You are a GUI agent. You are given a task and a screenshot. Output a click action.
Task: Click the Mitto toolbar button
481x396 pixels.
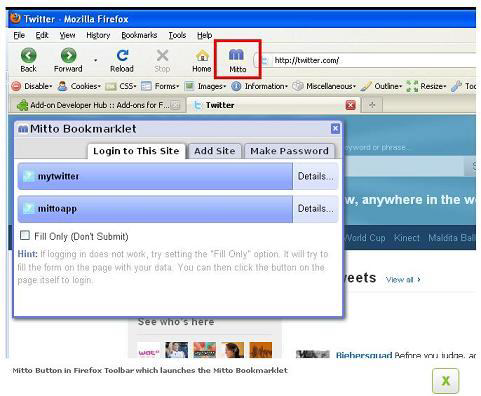click(x=237, y=60)
